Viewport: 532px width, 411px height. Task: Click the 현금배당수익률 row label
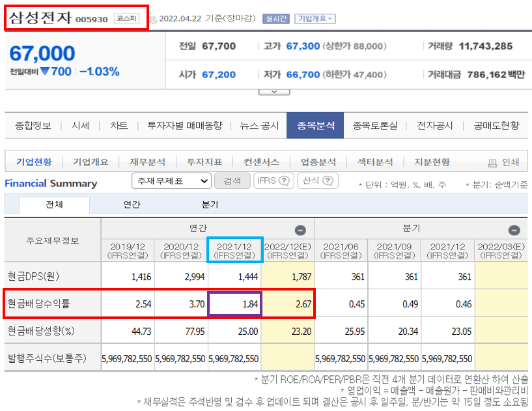(38, 304)
